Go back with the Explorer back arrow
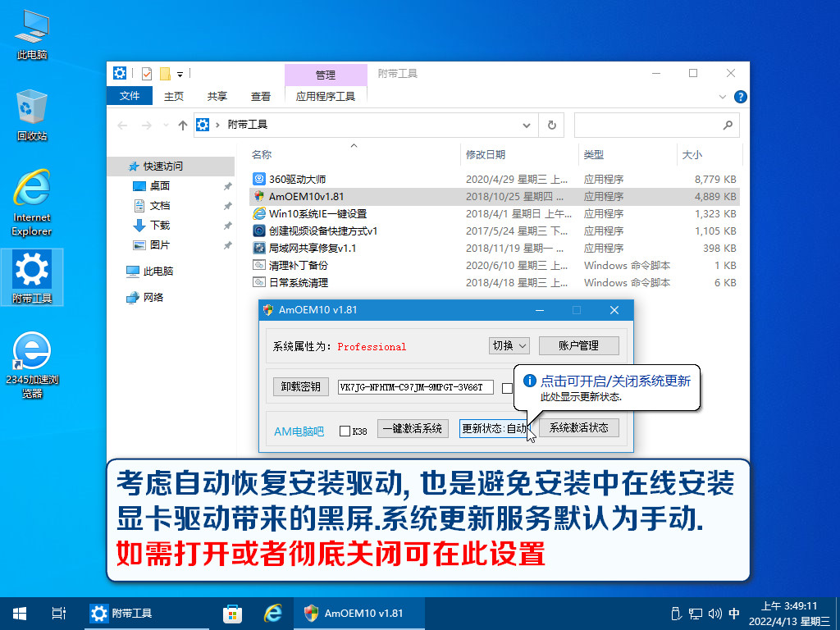 122,126
